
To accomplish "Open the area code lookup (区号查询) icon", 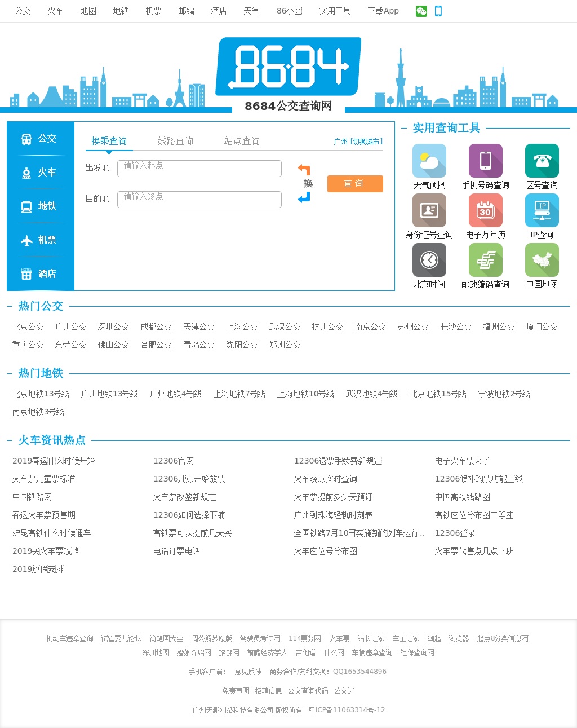I will pyautogui.click(x=542, y=161).
